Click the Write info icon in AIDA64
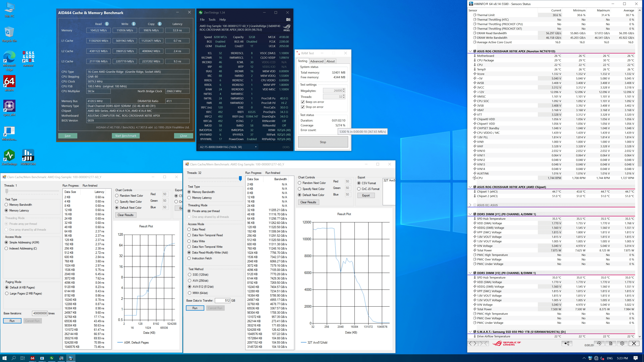644x362 pixels. pos(134,24)
